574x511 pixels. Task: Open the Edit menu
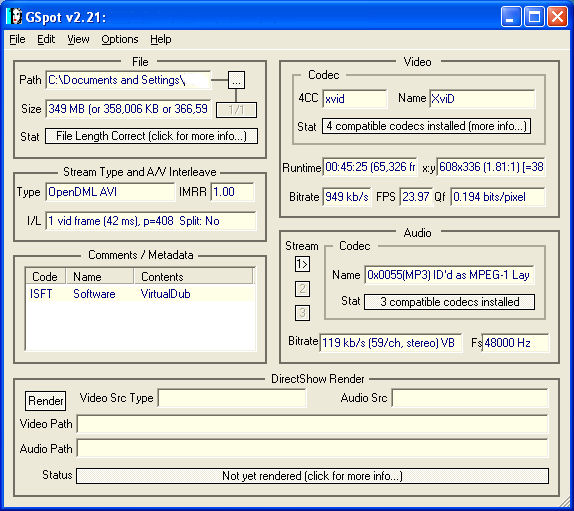46,39
